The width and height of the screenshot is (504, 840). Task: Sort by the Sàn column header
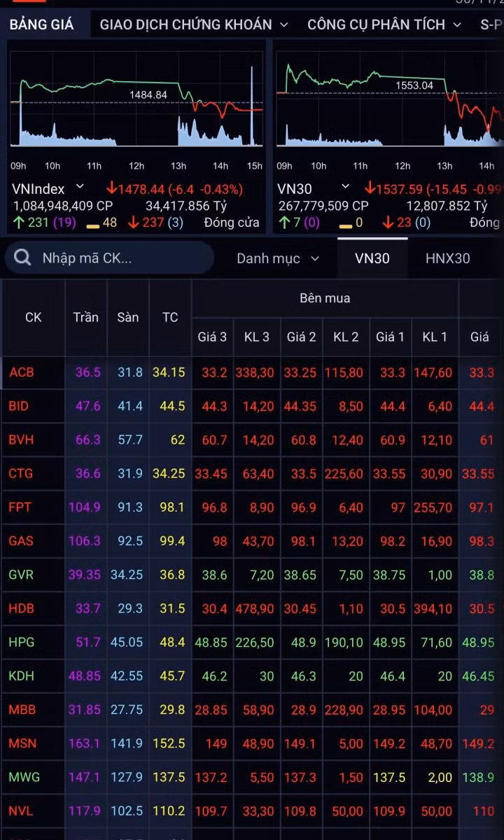pyautogui.click(x=128, y=317)
